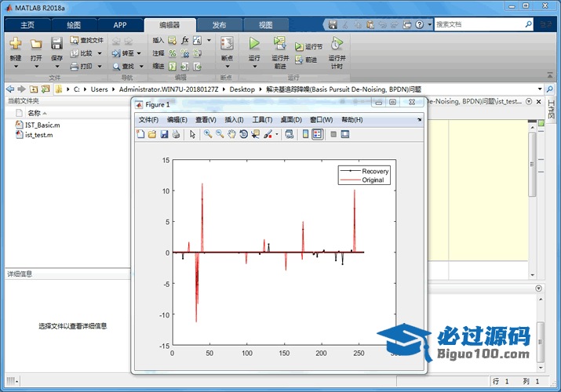Open Figure 1 查看(V) menu
Viewport: 561px width, 392px height.
pos(206,120)
